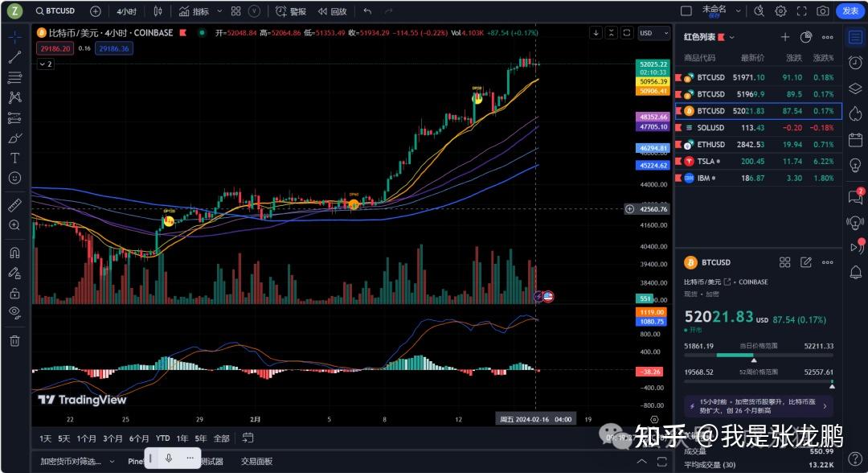Set date range to 3个月
Viewport: 868px width, 473px height.
(x=113, y=438)
